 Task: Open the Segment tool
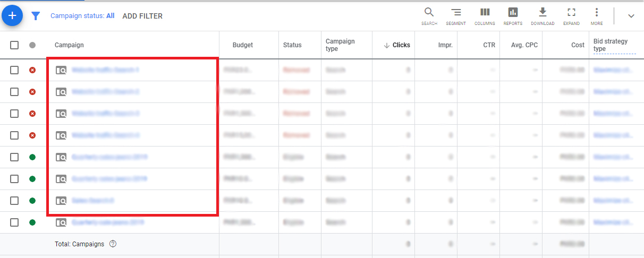pos(456,16)
